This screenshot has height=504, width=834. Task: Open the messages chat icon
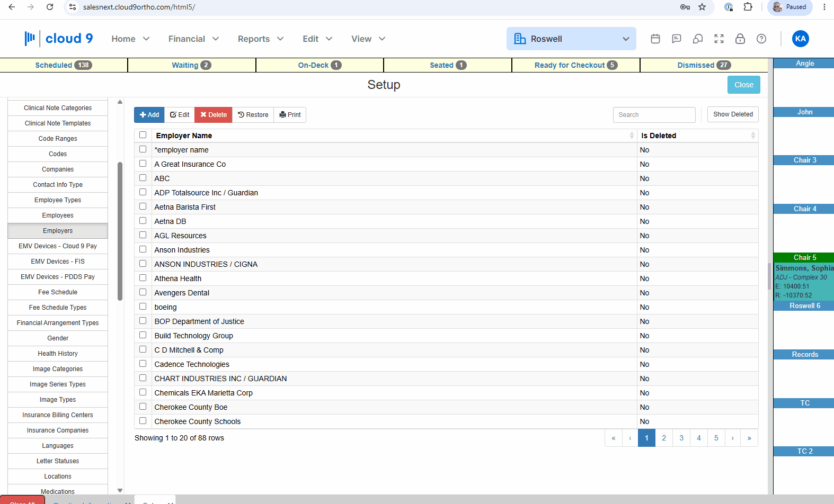677,39
